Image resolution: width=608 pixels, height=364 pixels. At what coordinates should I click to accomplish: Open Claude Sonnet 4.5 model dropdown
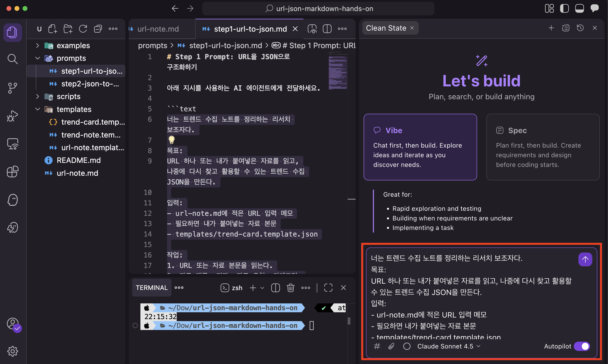click(x=449, y=346)
